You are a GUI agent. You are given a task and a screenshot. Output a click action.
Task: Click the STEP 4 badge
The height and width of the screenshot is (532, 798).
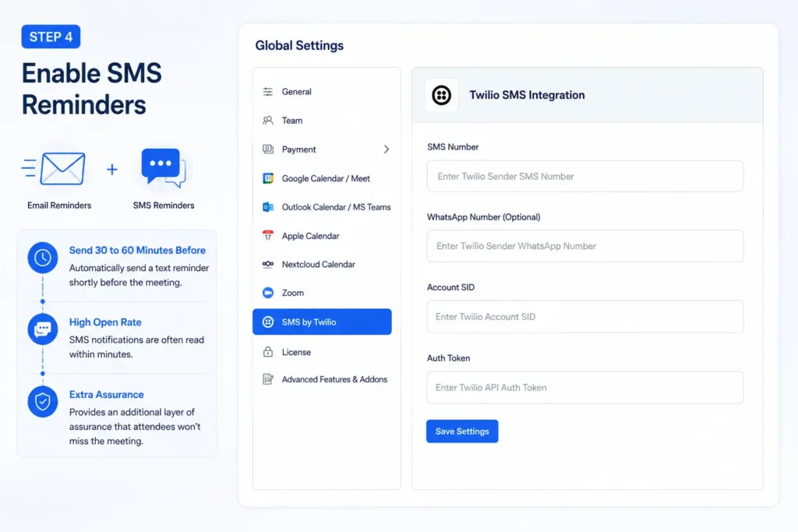click(x=51, y=37)
